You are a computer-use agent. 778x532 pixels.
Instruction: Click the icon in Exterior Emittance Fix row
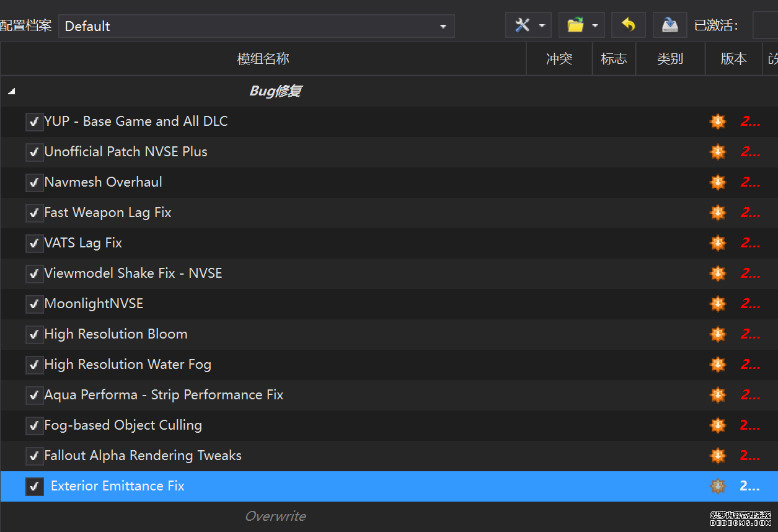tap(718, 486)
